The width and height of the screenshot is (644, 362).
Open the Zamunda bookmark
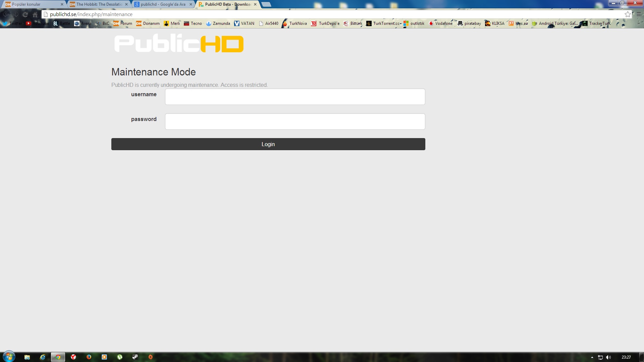[218, 23]
